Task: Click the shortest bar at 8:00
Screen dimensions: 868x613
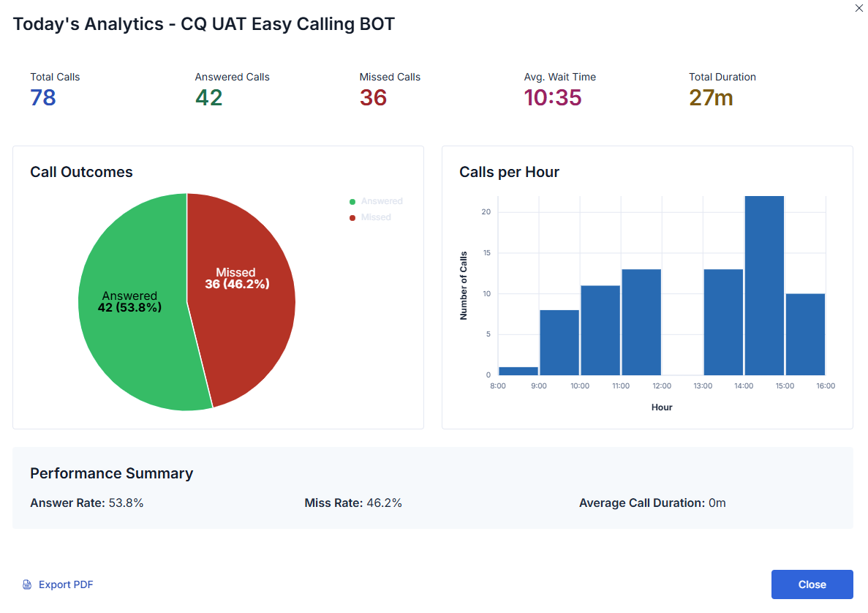Action: tap(518, 371)
